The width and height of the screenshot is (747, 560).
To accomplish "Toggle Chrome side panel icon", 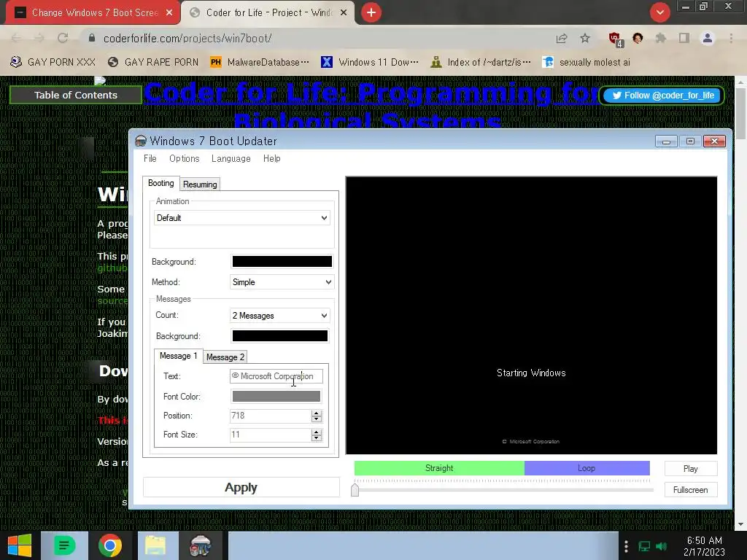I will [x=684, y=38].
